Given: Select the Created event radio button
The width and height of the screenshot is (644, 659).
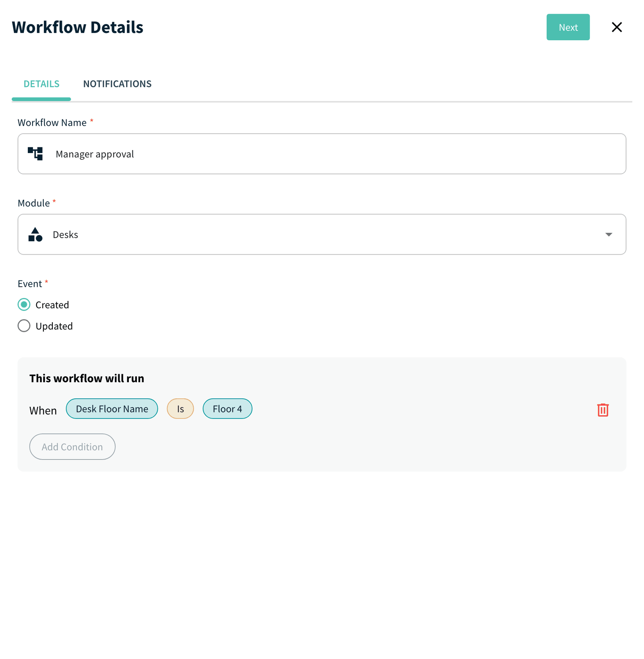Looking at the screenshot, I should coord(24,305).
